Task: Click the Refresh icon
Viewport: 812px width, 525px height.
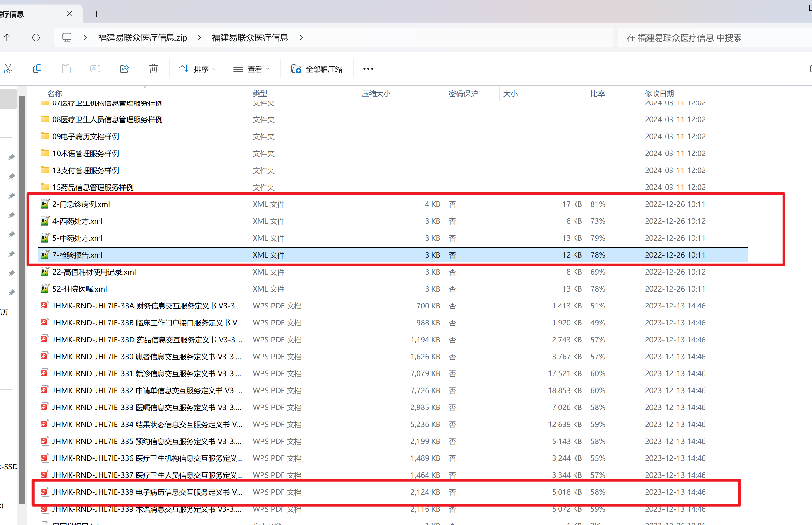Action: coord(36,37)
